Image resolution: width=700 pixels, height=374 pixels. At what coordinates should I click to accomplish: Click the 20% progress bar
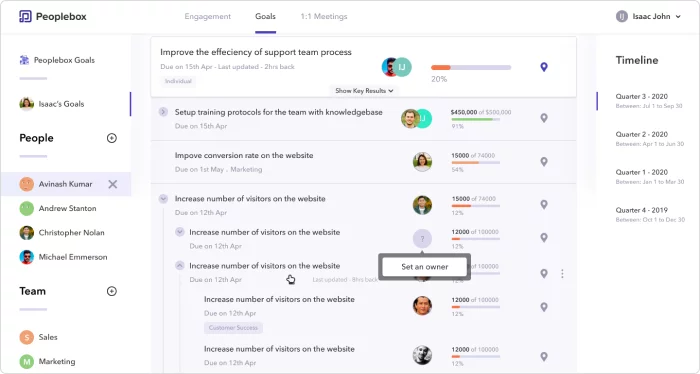pyautogui.click(x=471, y=67)
